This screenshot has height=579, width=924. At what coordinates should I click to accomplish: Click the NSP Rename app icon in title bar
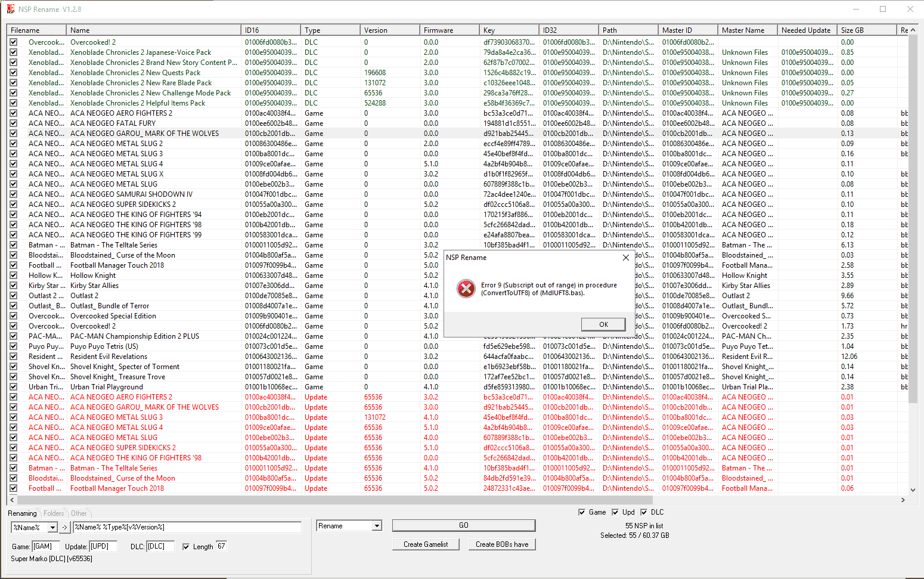tap(10, 9)
